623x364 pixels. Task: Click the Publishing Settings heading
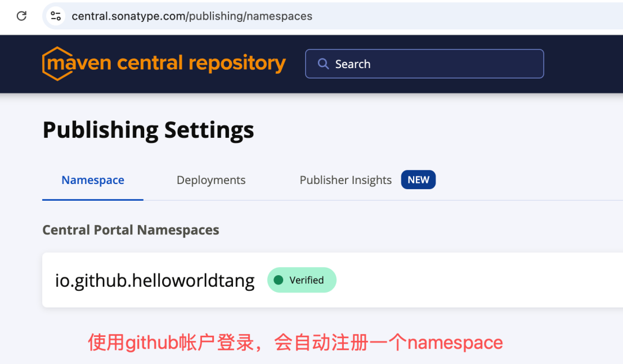tap(148, 130)
